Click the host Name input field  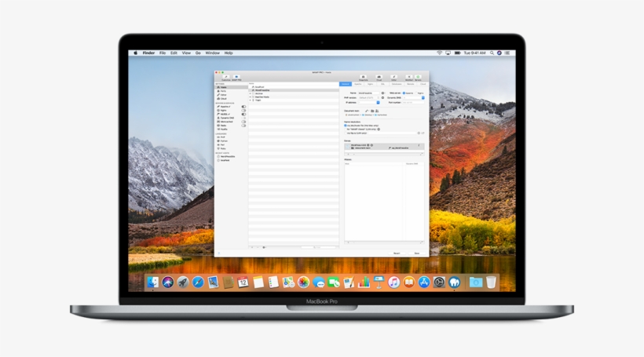point(369,93)
